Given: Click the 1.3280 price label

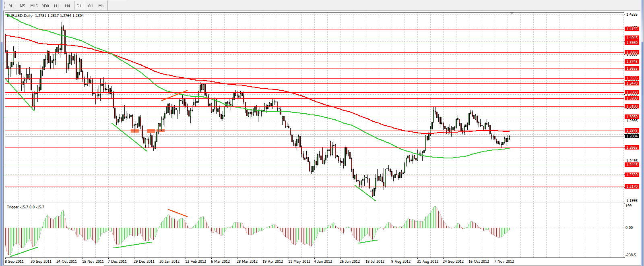Looking at the screenshot, I should pos(632,98).
